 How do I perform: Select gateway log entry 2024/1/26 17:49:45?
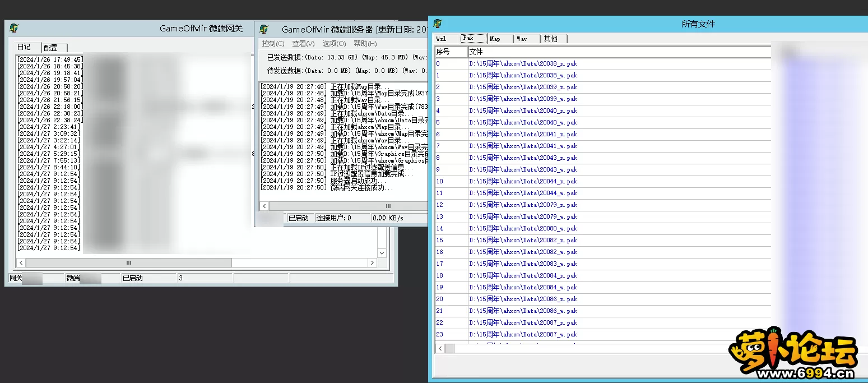[50, 59]
